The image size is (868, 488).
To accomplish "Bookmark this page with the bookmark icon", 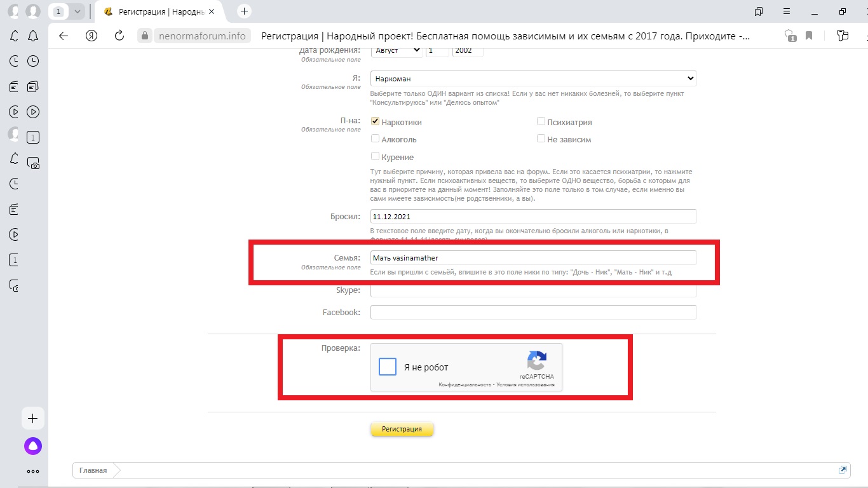I will (x=809, y=36).
